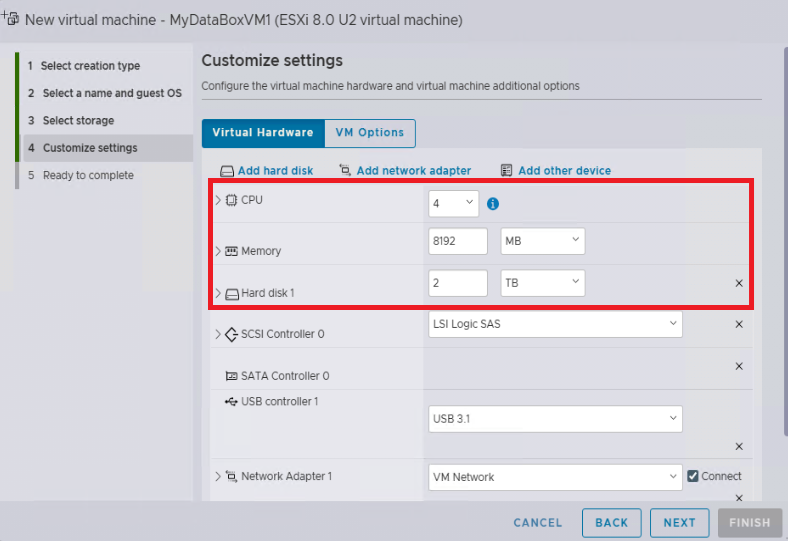Image resolution: width=788 pixels, height=541 pixels.
Task: Switch to the VM Options tab
Action: [x=370, y=133]
